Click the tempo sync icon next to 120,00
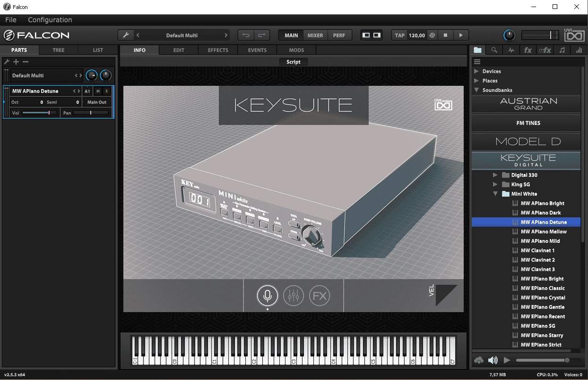588x380 pixels. (x=432, y=35)
